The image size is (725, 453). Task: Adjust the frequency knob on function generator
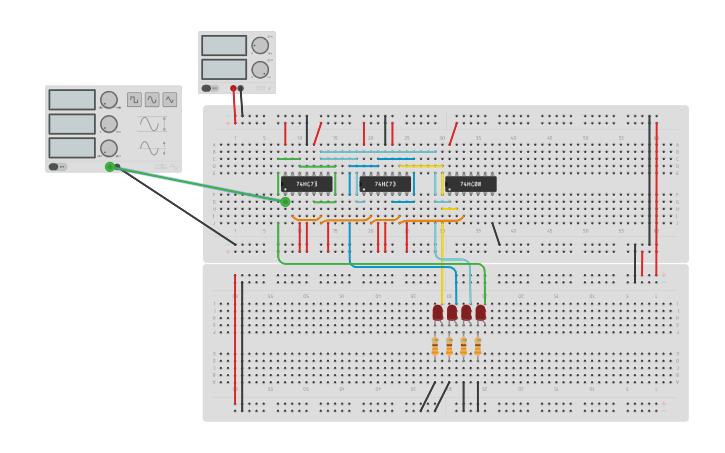(109, 100)
